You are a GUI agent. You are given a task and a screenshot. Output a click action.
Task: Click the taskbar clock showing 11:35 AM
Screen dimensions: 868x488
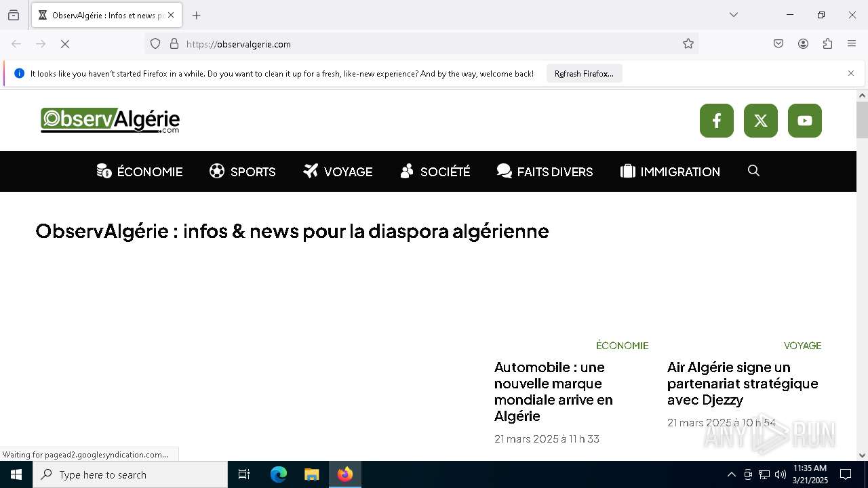pos(810,474)
